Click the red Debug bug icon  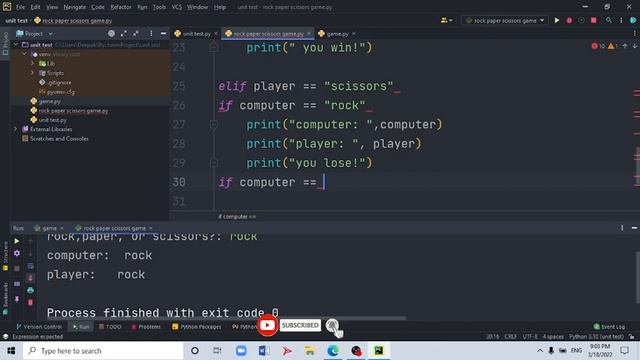pyautogui.click(x=569, y=20)
